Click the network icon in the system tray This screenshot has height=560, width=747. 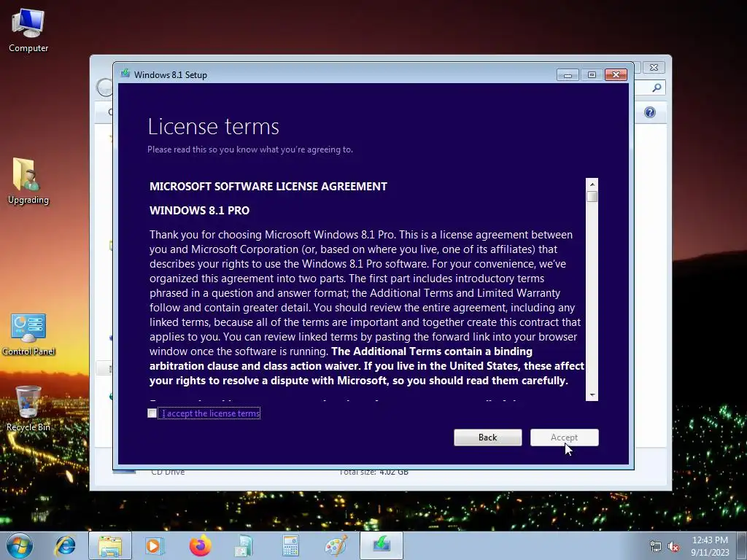coord(656,547)
